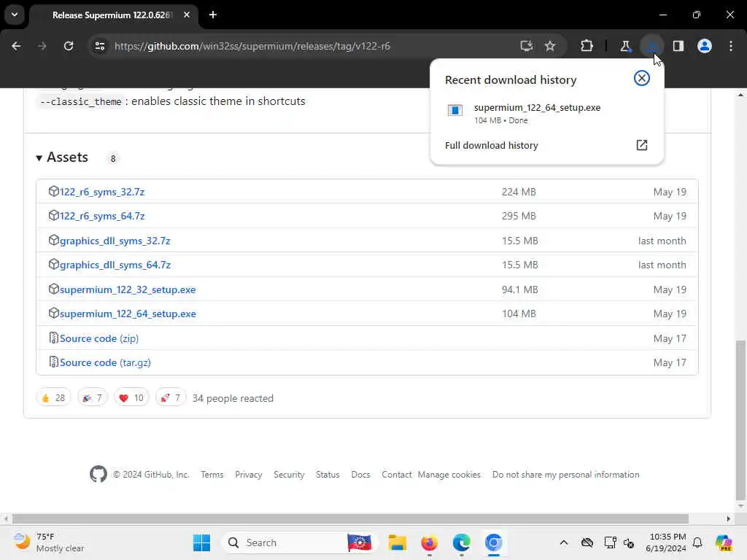Download graphics_dll_syms_32.7z

(x=115, y=241)
